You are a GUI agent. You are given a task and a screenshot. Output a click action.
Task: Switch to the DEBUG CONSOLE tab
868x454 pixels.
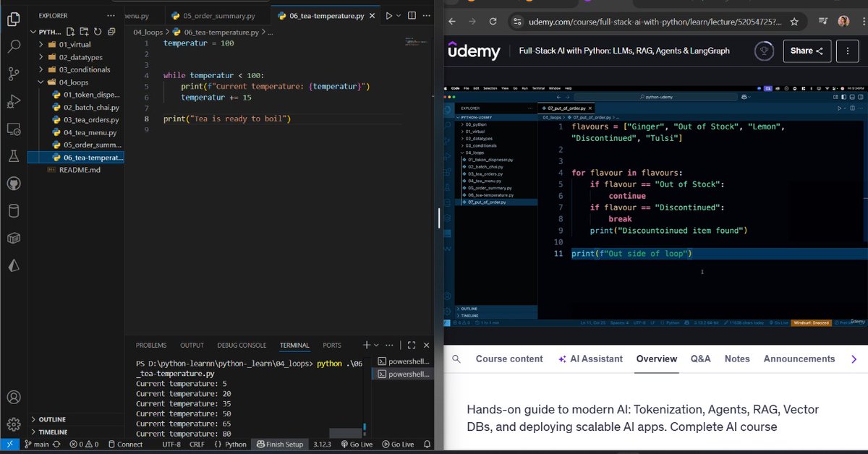tap(242, 345)
